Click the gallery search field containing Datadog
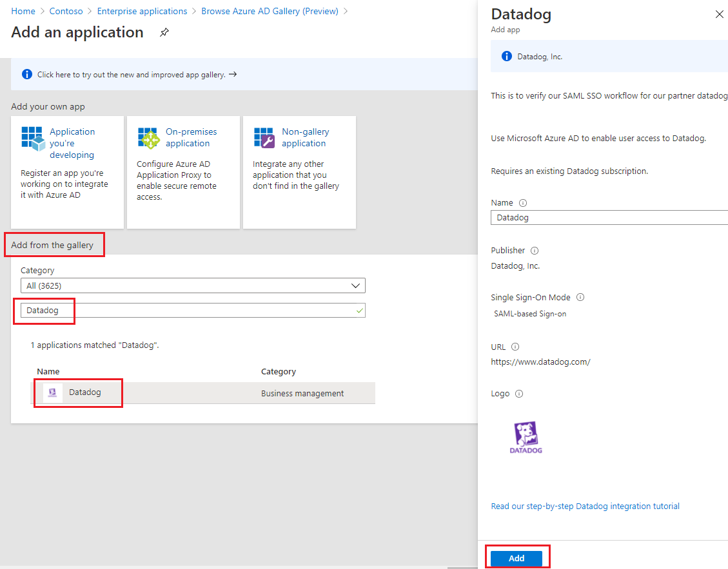The height and width of the screenshot is (569, 728). click(193, 311)
